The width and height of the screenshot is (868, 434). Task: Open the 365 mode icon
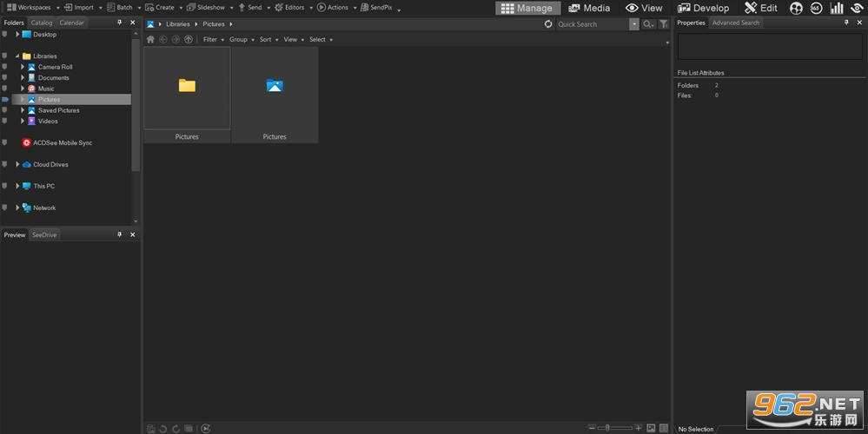[x=815, y=9]
